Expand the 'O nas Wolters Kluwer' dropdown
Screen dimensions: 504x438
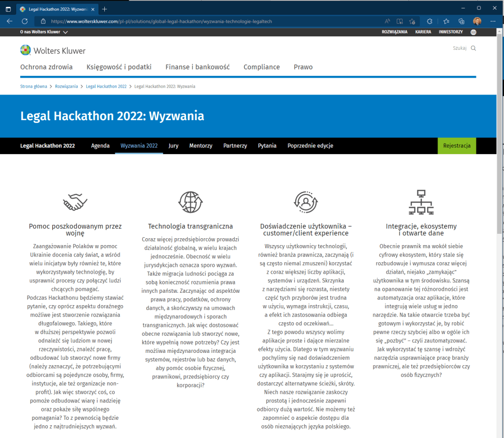(44, 32)
